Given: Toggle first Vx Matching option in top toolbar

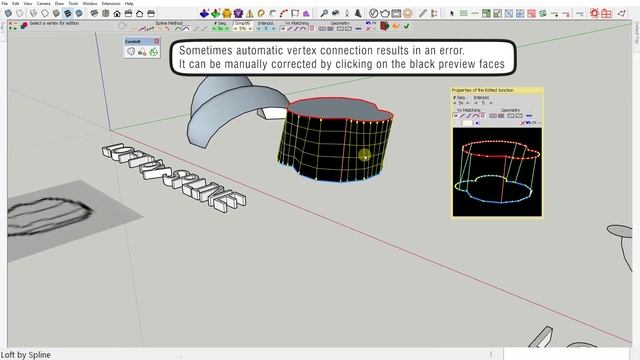Looking at the screenshot, I should coord(283,29).
